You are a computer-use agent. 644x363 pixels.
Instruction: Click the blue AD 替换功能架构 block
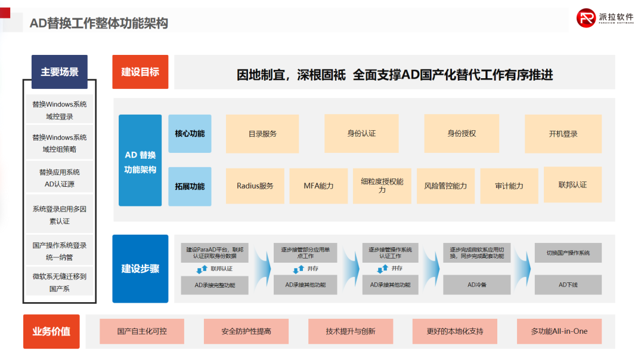[140, 161]
